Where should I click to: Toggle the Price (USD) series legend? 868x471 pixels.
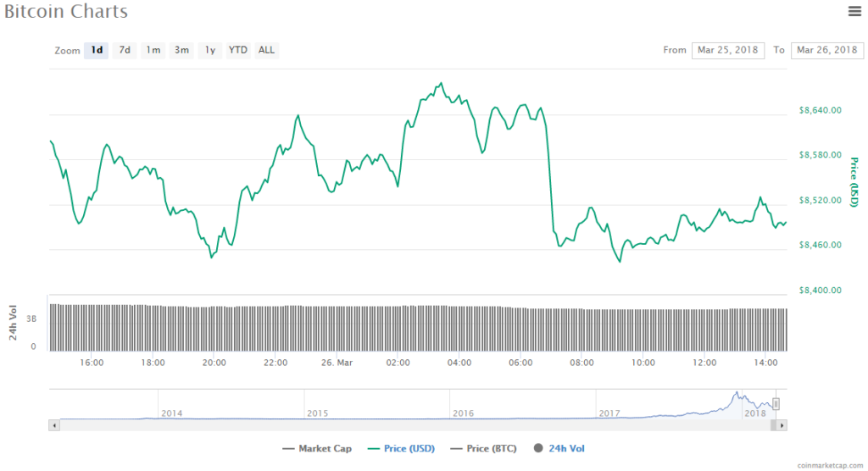pyautogui.click(x=400, y=448)
